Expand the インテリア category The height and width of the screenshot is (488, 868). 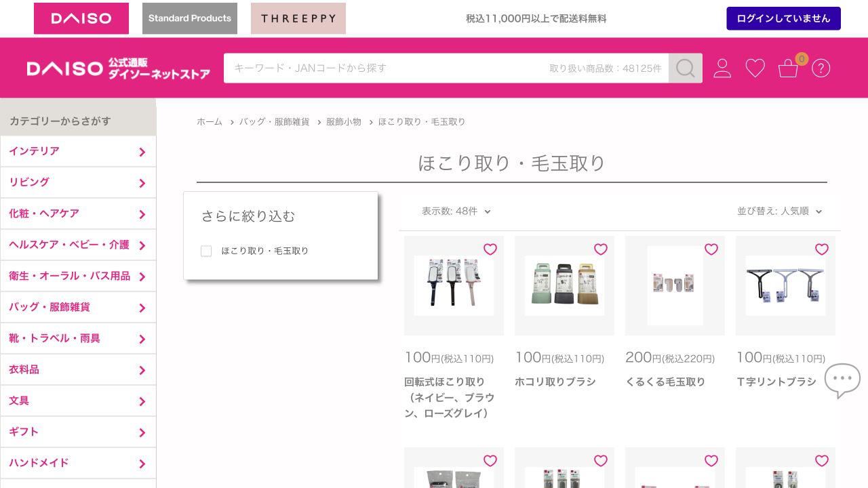78,151
